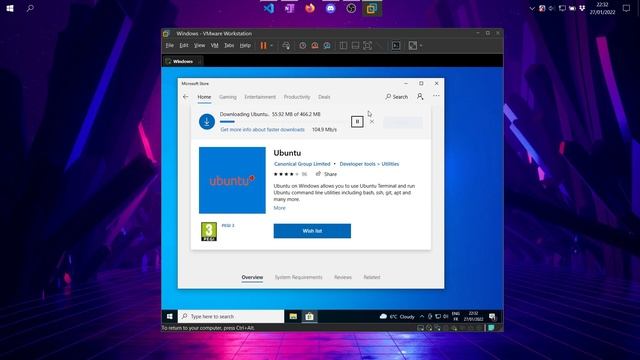Viewport: 640px width, 360px height.
Task: Expand stretch guest dropdown arrow
Action: coord(421,46)
